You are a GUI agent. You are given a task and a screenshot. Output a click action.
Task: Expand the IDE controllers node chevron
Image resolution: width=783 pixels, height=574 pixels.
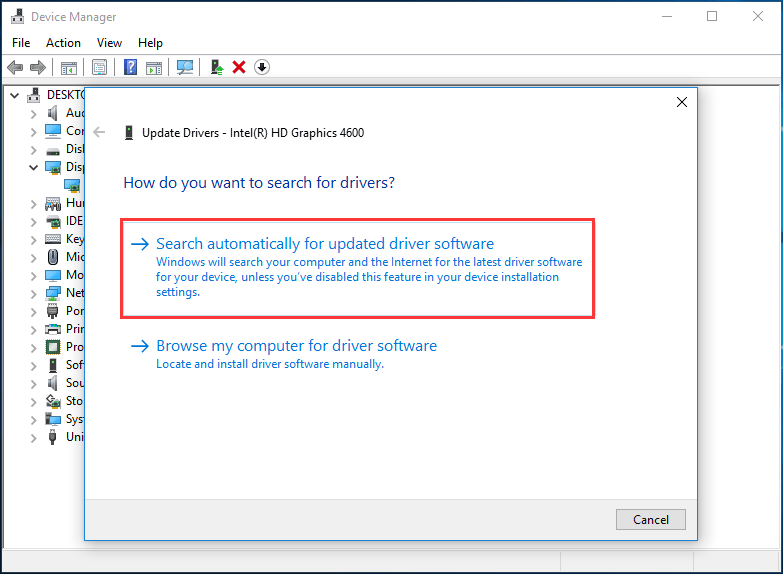point(33,222)
